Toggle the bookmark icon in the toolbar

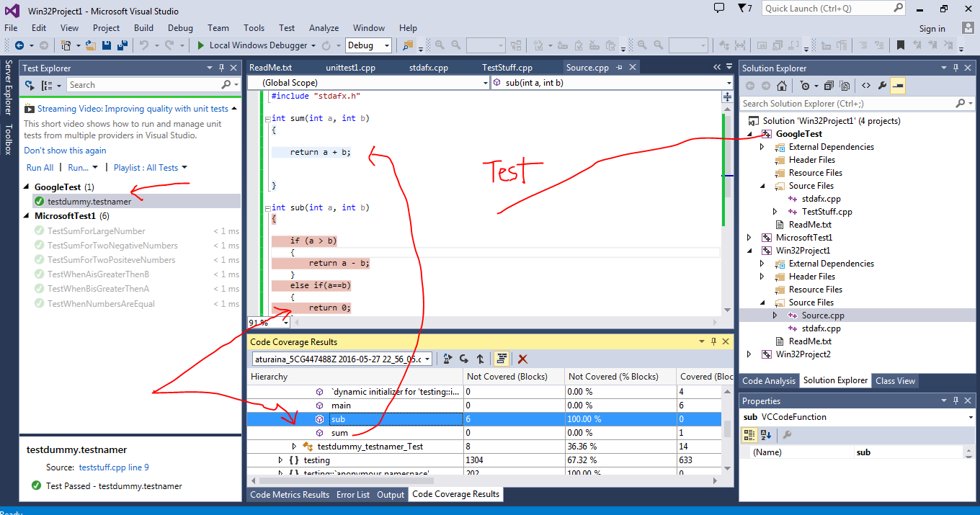tap(901, 45)
